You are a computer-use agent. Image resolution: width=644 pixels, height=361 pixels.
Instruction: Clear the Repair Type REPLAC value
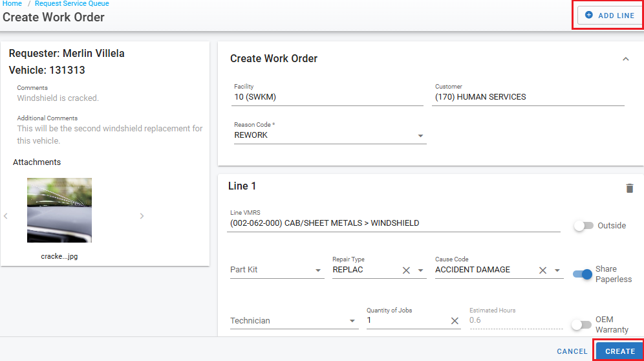[x=406, y=270]
